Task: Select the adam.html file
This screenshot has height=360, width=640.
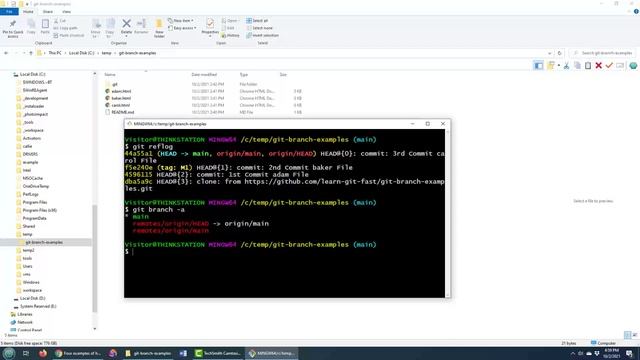Action: pyautogui.click(x=121, y=91)
